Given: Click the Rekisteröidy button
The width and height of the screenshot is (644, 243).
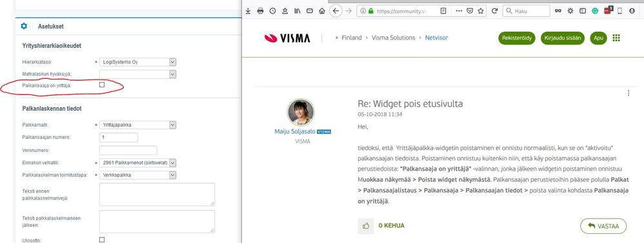Looking at the screenshot, I should pos(518,38).
